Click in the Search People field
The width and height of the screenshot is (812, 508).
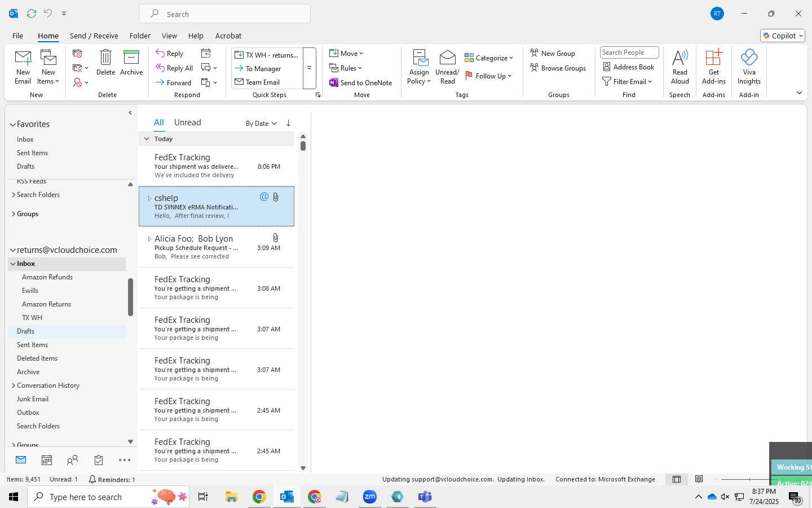[x=629, y=52]
